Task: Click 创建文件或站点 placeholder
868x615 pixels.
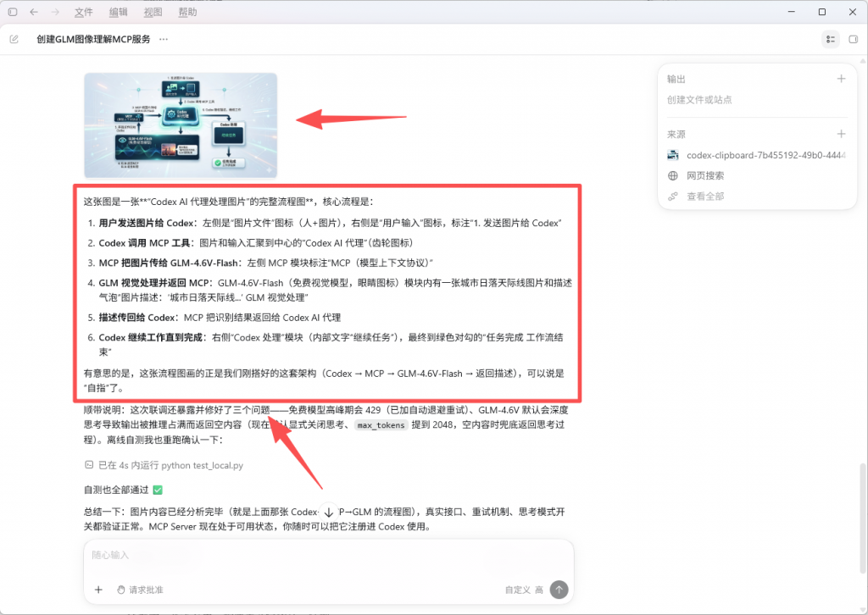Action: pos(699,100)
